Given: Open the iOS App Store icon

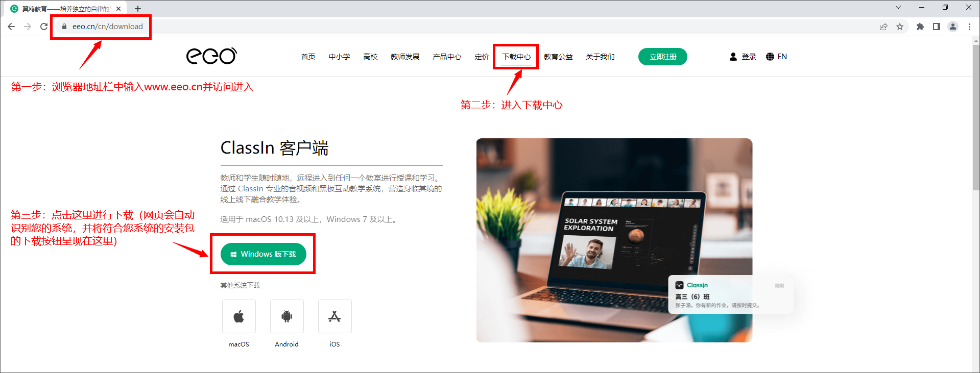Looking at the screenshot, I should (335, 316).
